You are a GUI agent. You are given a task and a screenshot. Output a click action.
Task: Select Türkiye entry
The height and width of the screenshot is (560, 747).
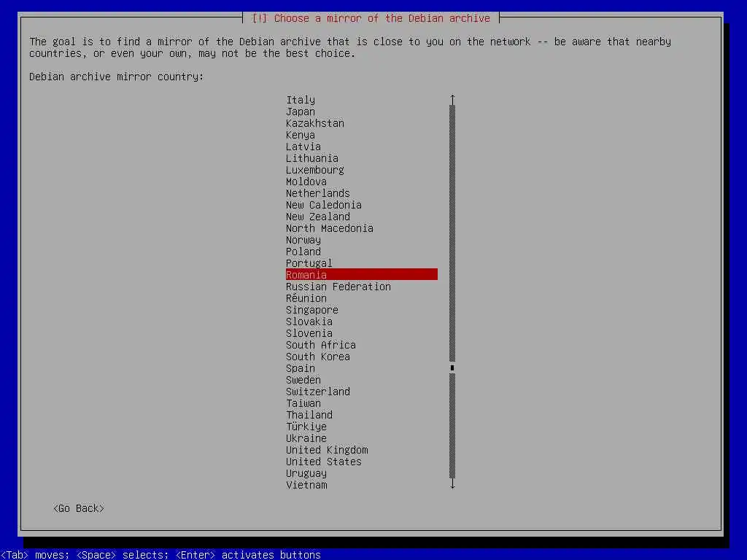(306, 427)
